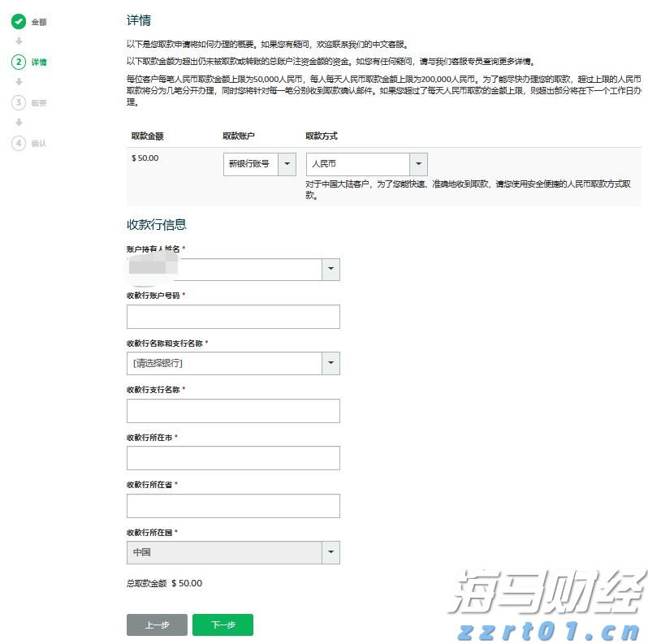Open the 人民币 withdrawal method dropdown

418,164
